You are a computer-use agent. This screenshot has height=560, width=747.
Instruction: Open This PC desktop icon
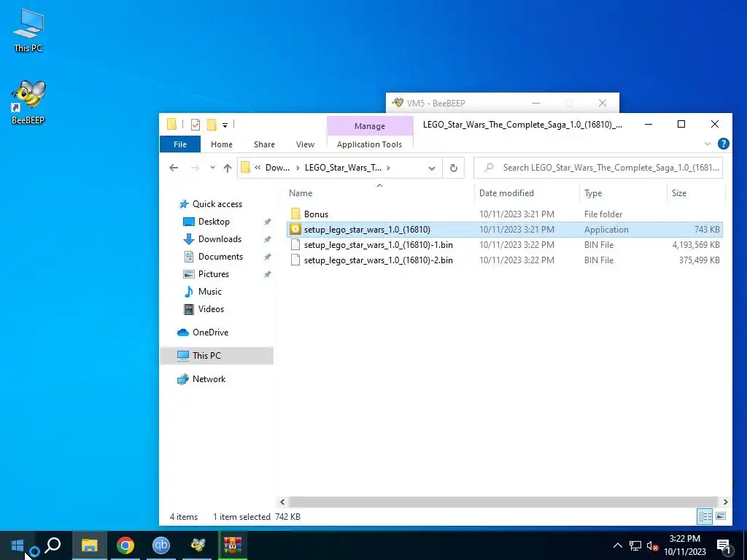[28, 31]
